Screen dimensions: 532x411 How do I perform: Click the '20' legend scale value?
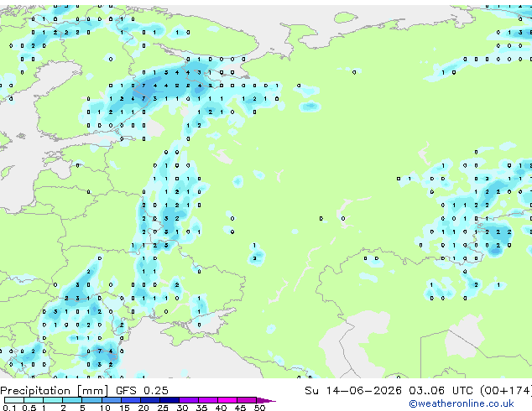coord(143,408)
